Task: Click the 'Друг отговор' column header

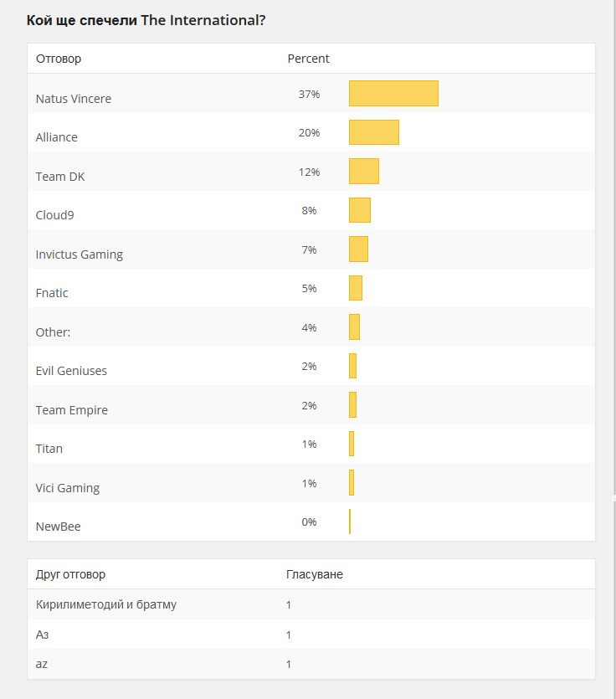Action: pos(70,574)
